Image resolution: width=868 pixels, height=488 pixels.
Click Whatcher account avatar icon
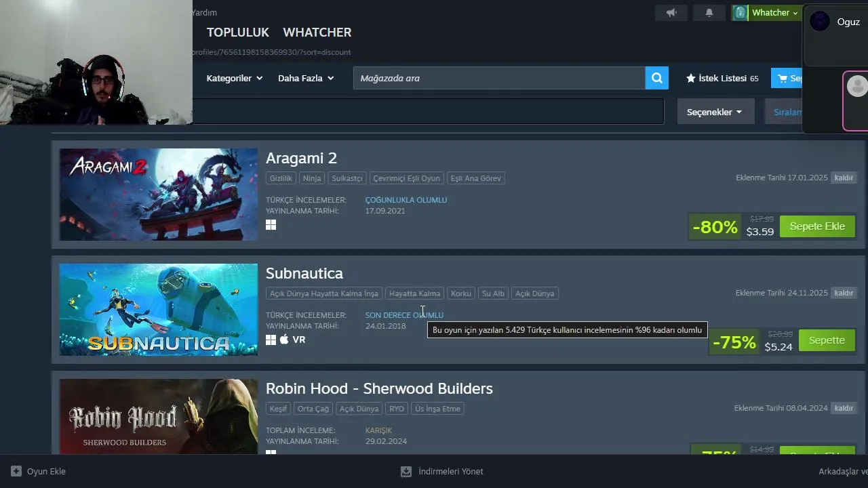(x=740, y=13)
